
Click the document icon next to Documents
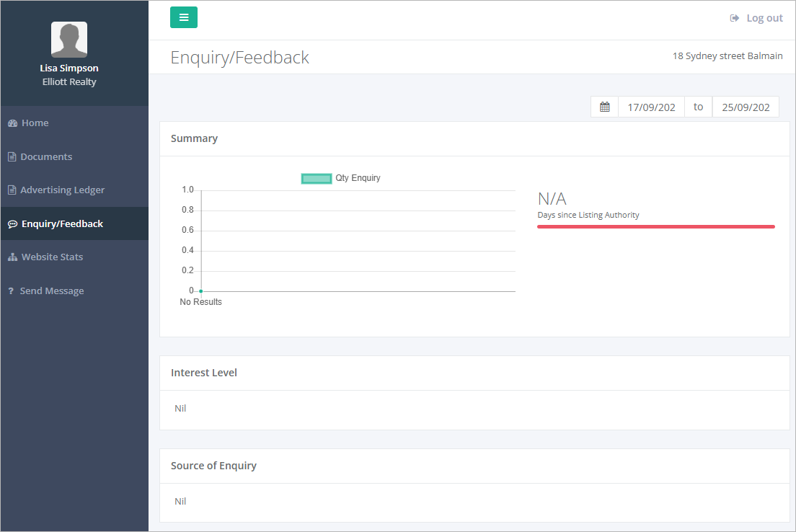[x=12, y=156]
